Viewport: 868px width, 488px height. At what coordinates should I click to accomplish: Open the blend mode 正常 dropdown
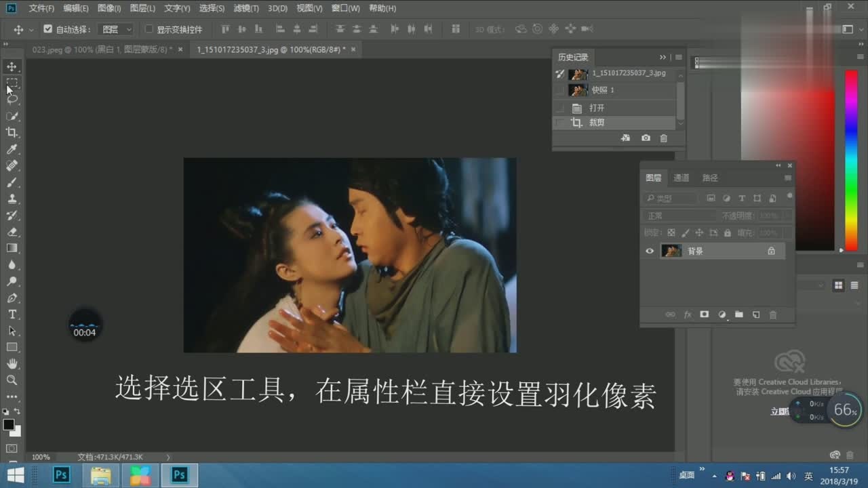679,216
